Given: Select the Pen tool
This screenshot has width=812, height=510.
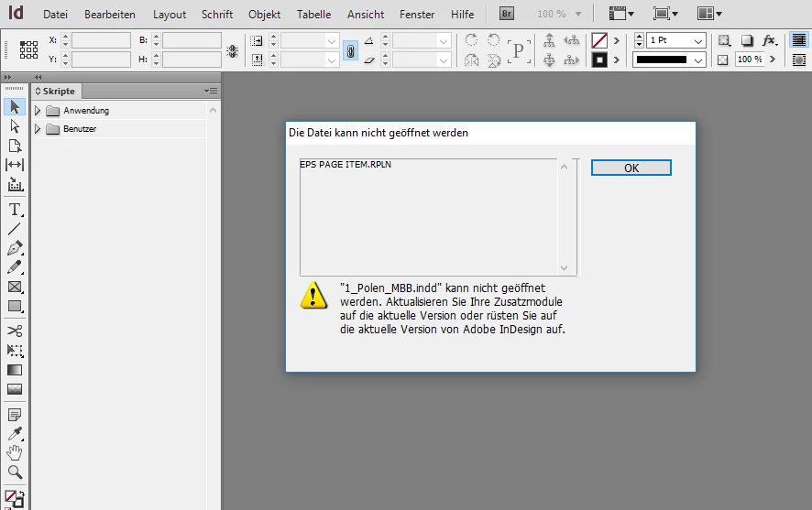Looking at the screenshot, I should point(15,248).
